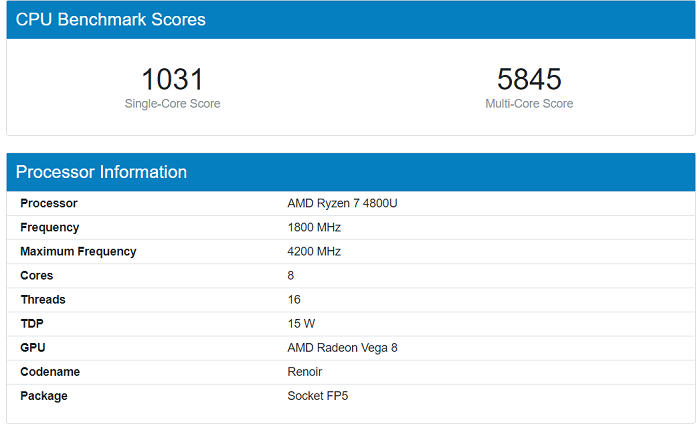Select the TDP row label

point(33,324)
